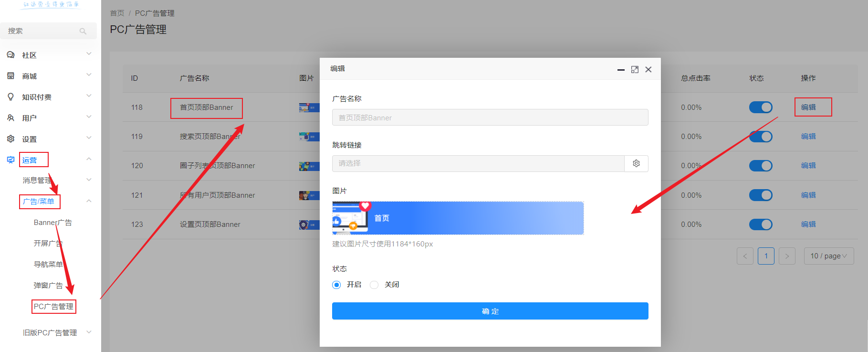Open link settings gear beside 跳转链接 field

pyautogui.click(x=636, y=163)
